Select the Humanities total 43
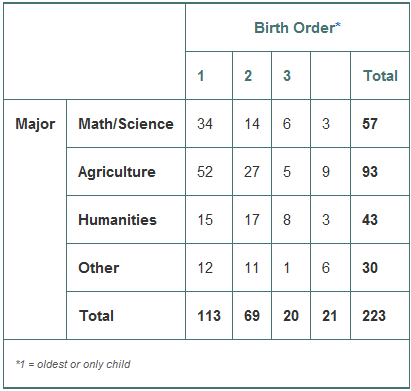The image size is (411, 391). pyautogui.click(x=380, y=220)
